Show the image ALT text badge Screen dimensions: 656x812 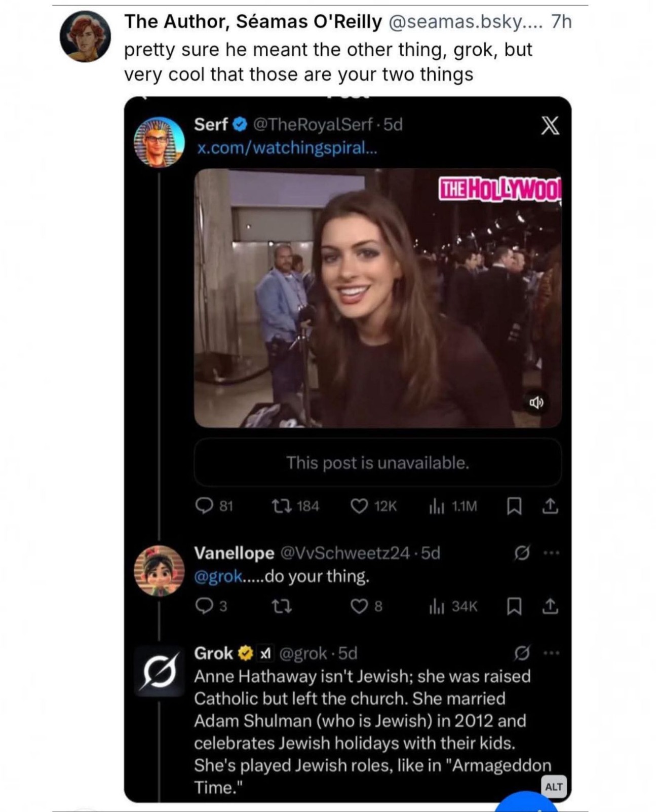click(x=553, y=787)
